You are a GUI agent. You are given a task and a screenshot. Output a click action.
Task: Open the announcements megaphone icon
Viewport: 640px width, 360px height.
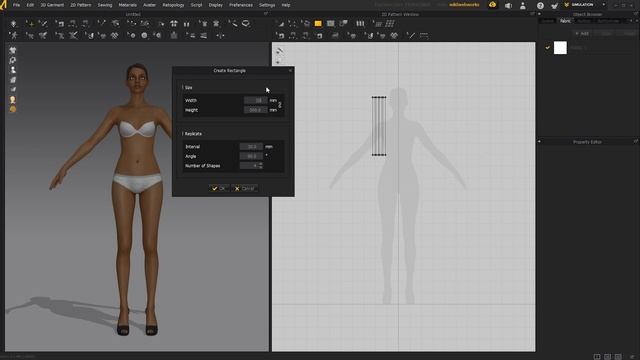[508, 5]
